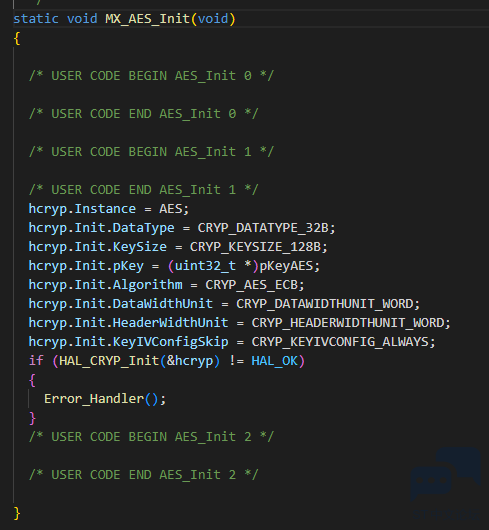Click hcryp.Init.KeySize member
This screenshot has width=489, height=530.
98,247
